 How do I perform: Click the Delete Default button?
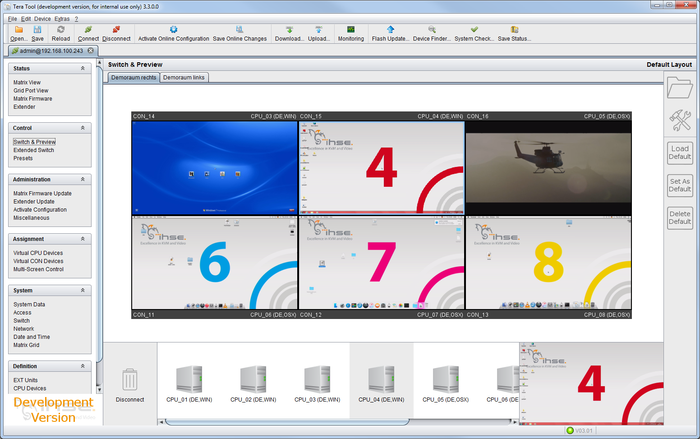[x=679, y=218]
